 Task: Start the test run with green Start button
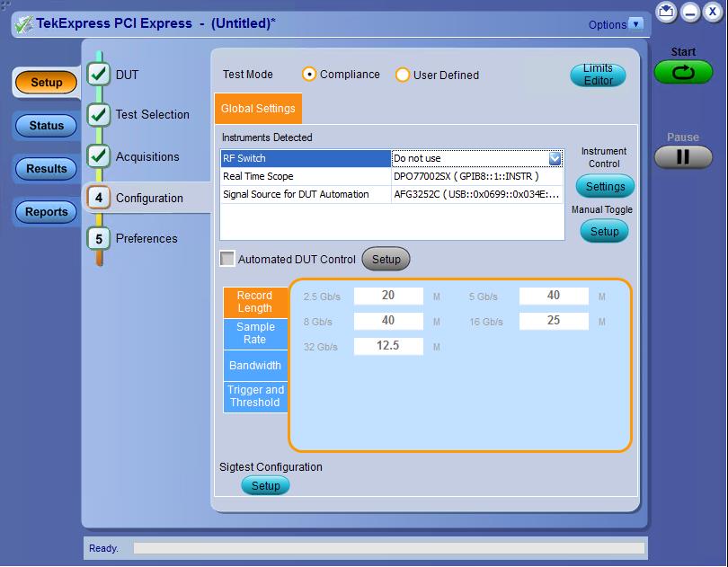coord(683,72)
